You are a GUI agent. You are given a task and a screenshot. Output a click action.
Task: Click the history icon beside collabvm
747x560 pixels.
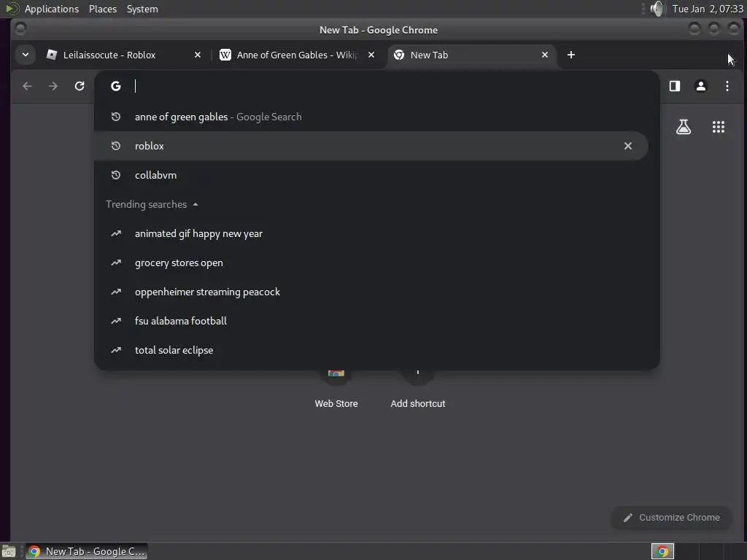[x=116, y=175]
